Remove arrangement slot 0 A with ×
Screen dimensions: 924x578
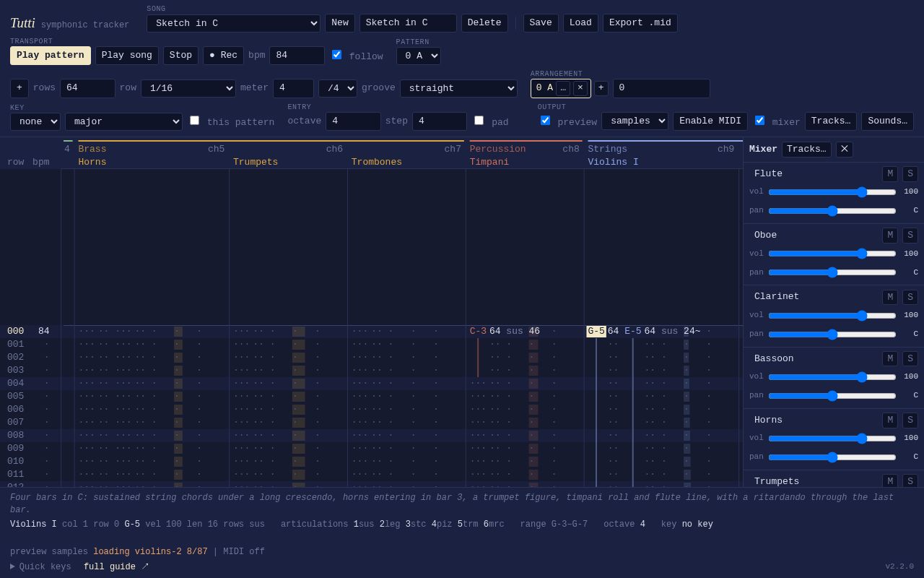(580, 88)
